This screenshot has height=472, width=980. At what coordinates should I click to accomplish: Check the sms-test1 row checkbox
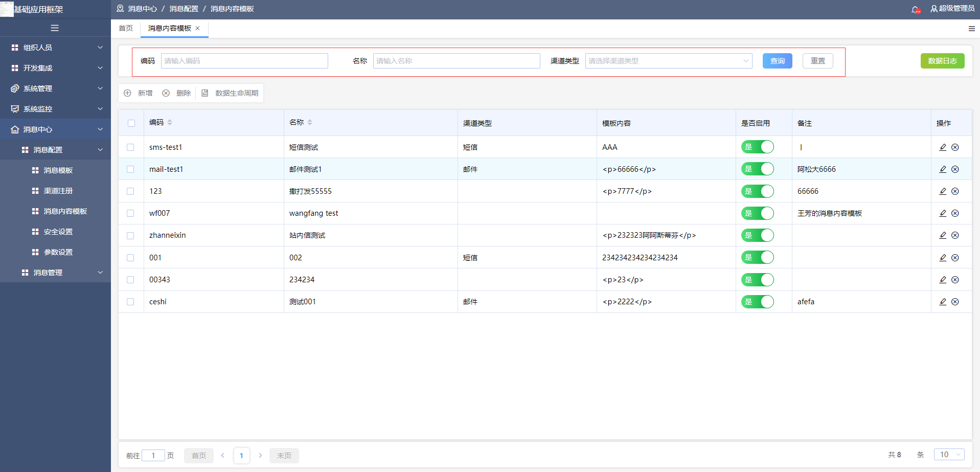[130, 147]
